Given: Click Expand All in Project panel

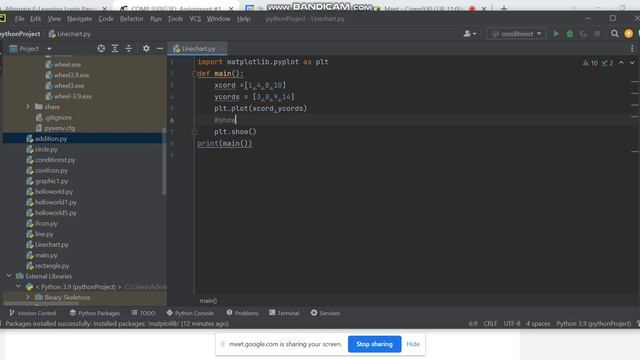Looking at the screenshot, I should [115, 49].
